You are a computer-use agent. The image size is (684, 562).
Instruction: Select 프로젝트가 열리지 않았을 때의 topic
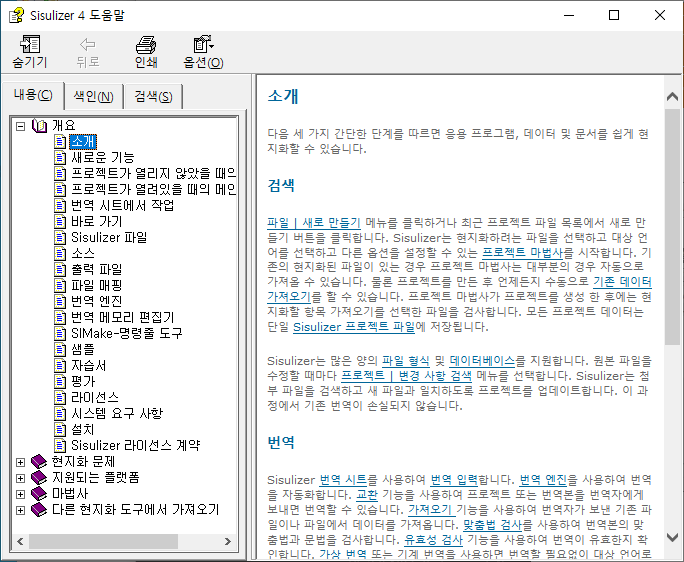tap(154, 174)
